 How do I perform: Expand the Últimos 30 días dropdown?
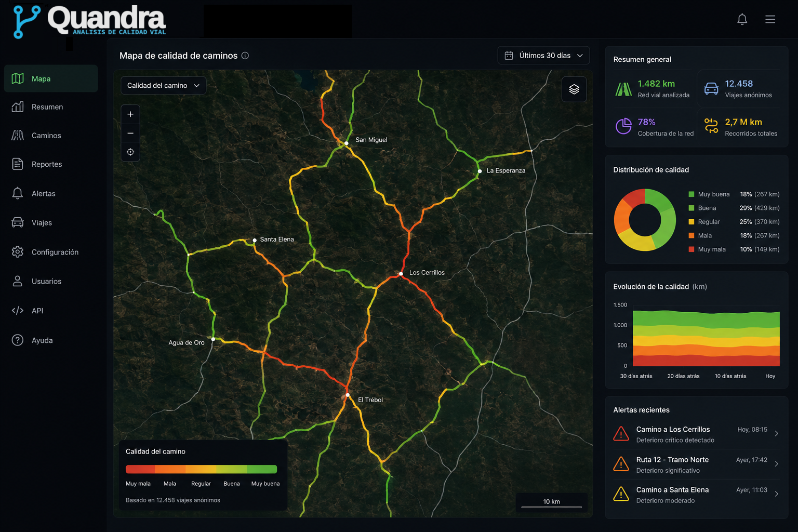pyautogui.click(x=543, y=56)
